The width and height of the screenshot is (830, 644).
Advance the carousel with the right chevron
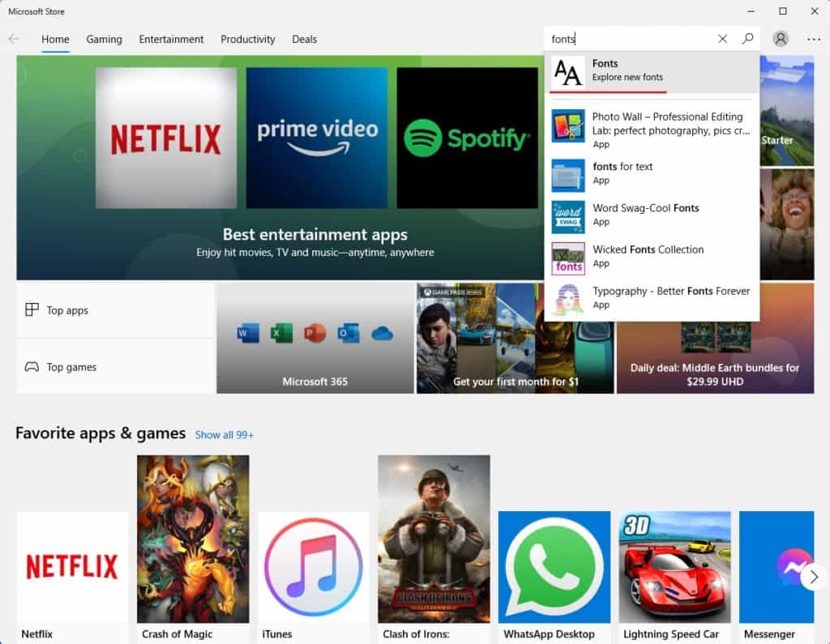(x=814, y=577)
